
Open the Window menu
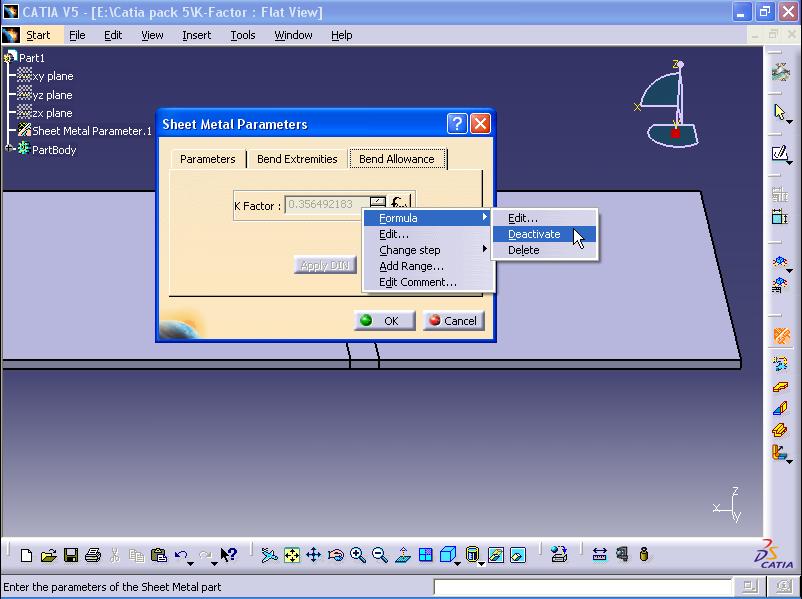[293, 35]
